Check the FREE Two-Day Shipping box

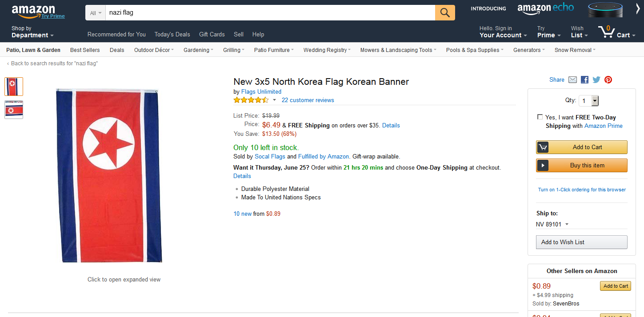click(540, 117)
